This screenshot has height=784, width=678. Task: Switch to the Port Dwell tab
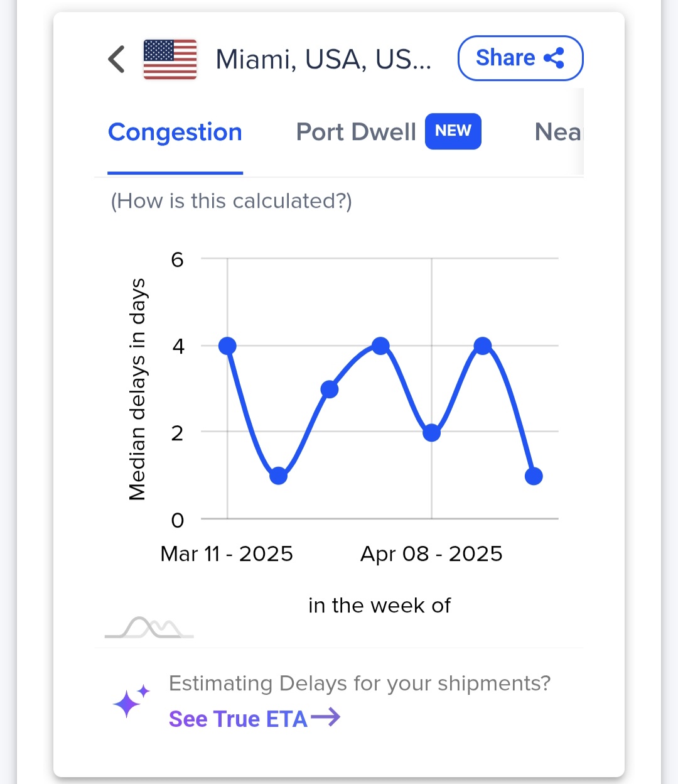(x=356, y=133)
